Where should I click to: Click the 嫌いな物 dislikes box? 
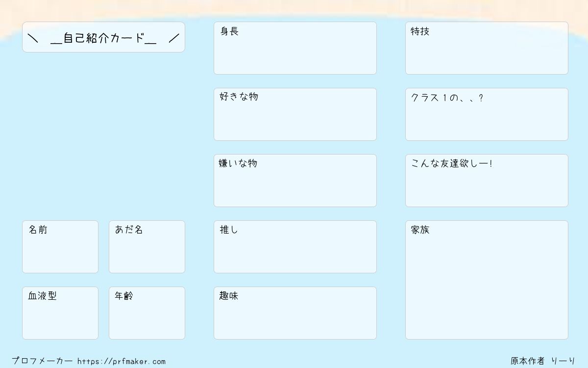point(295,181)
